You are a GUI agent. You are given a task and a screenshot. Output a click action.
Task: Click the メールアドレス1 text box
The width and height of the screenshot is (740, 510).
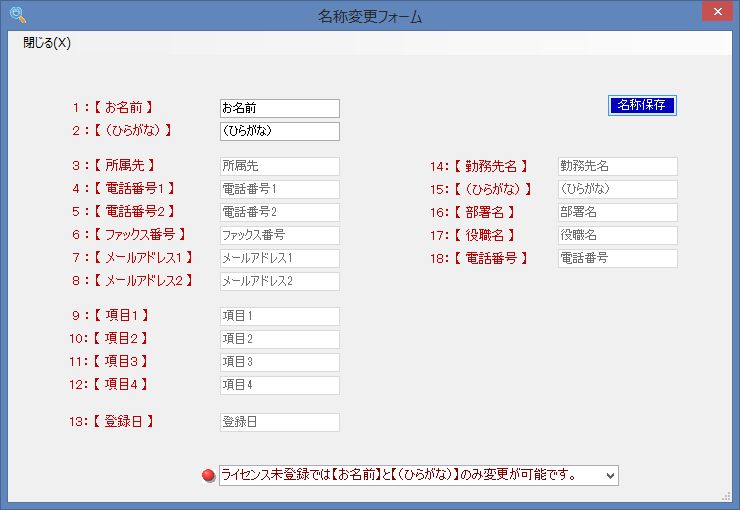click(279, 258)
